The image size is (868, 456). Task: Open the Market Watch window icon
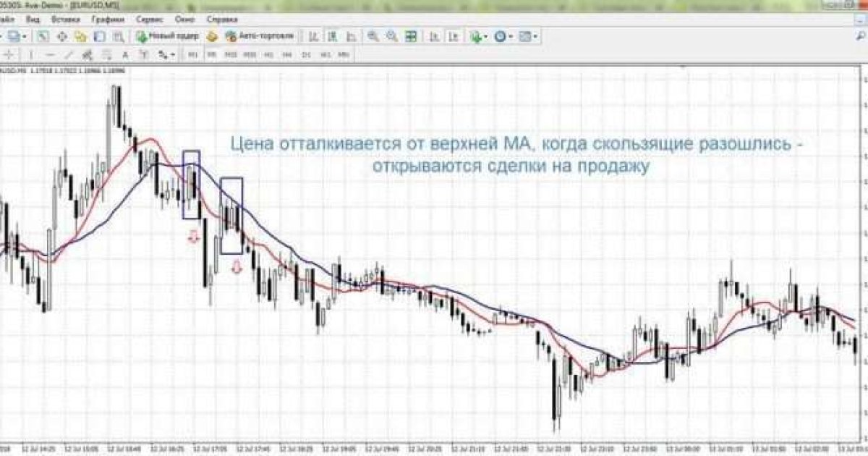42,36
